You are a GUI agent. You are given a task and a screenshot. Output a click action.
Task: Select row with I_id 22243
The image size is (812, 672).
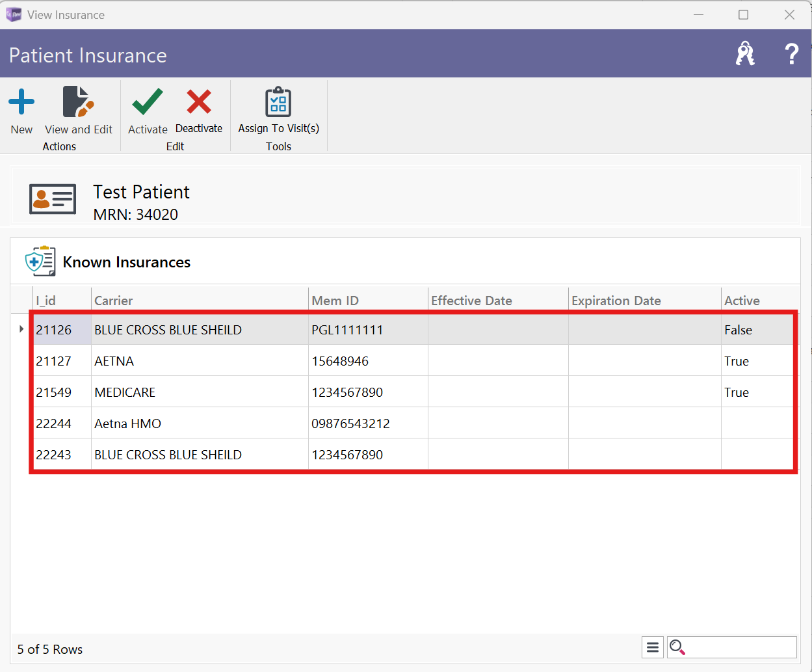54,455
